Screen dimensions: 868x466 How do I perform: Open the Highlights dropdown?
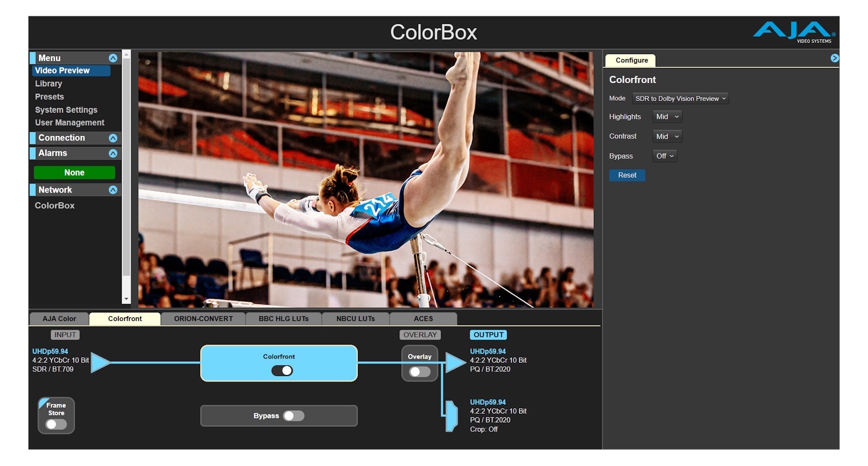pos(667,117)
